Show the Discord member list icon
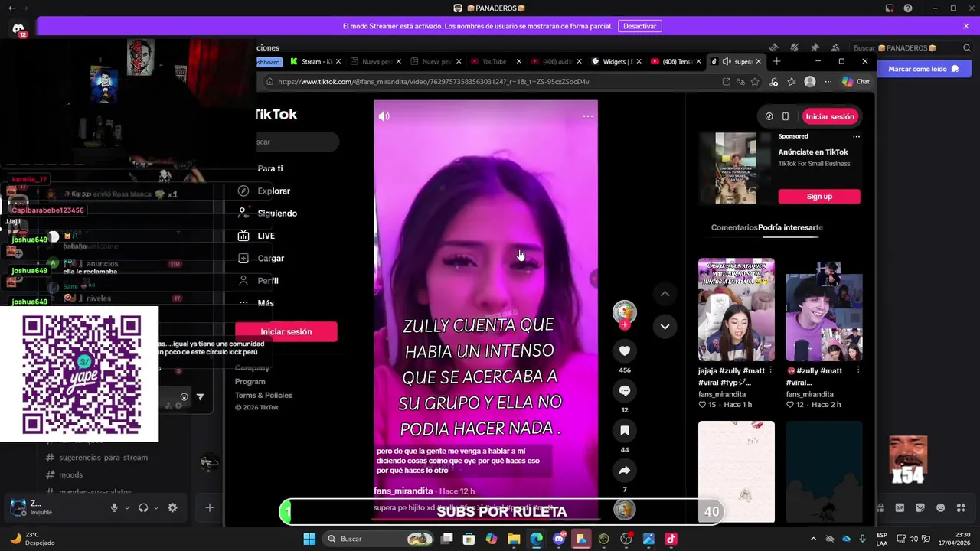 click(835, 47)
